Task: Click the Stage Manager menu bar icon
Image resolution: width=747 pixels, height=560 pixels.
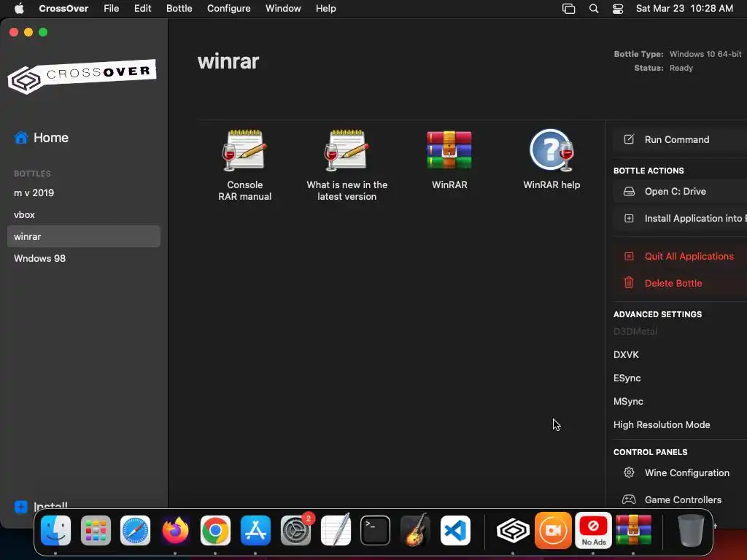Action: (569, 9)
